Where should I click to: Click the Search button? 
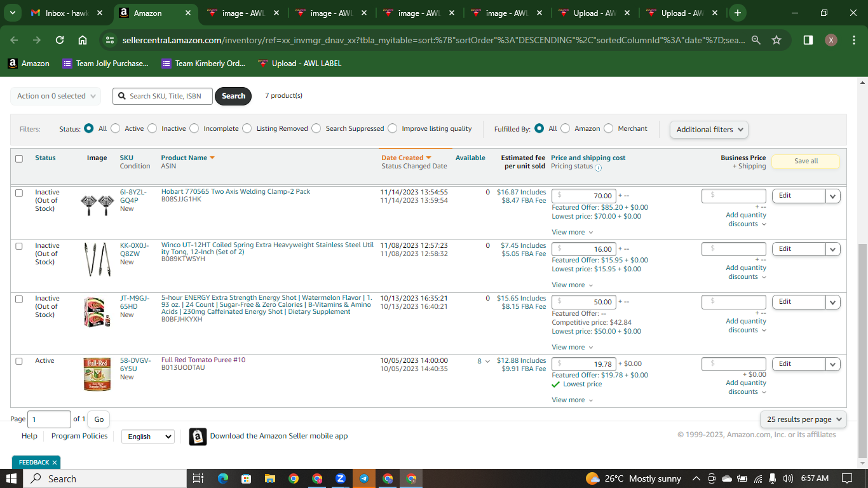pyautogui.click(x=233, y=96)
